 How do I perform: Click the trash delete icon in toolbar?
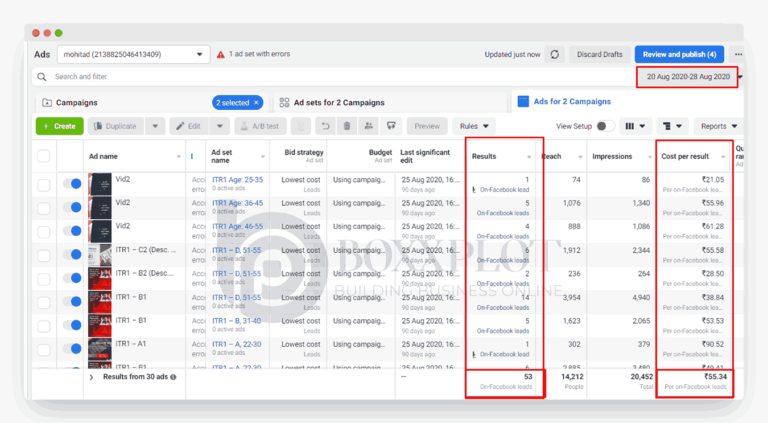tap(347, 126)
